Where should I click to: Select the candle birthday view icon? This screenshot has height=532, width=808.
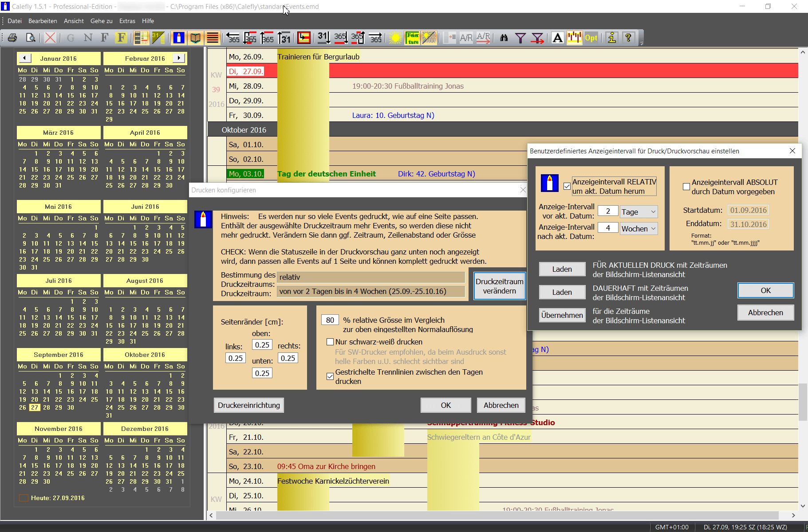click(178, 38)
